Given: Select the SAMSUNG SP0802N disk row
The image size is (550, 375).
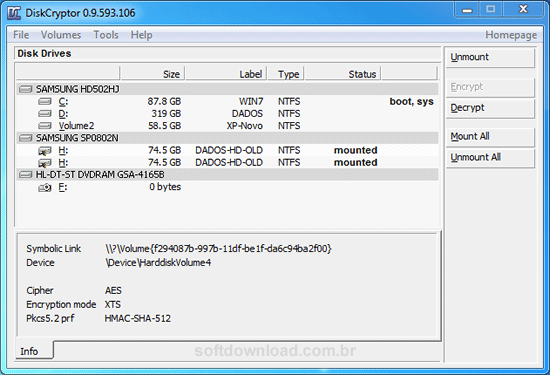Looking at the screenshot, I should tap(227, 138).
